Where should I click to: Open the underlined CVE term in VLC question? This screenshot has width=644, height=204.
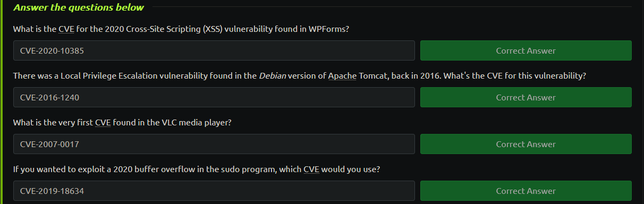pos(103,123)
